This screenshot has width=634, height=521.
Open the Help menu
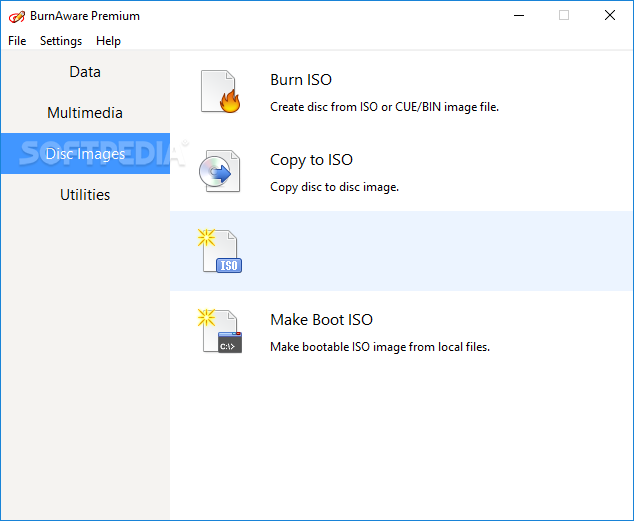coord(108,41)
